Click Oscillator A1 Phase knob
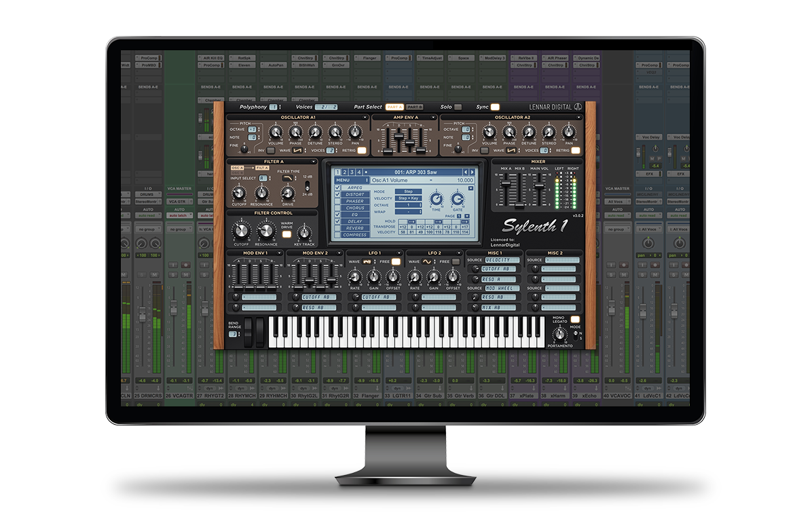The width and height of the screenshot is (812, 515). [x=295, y=132]
